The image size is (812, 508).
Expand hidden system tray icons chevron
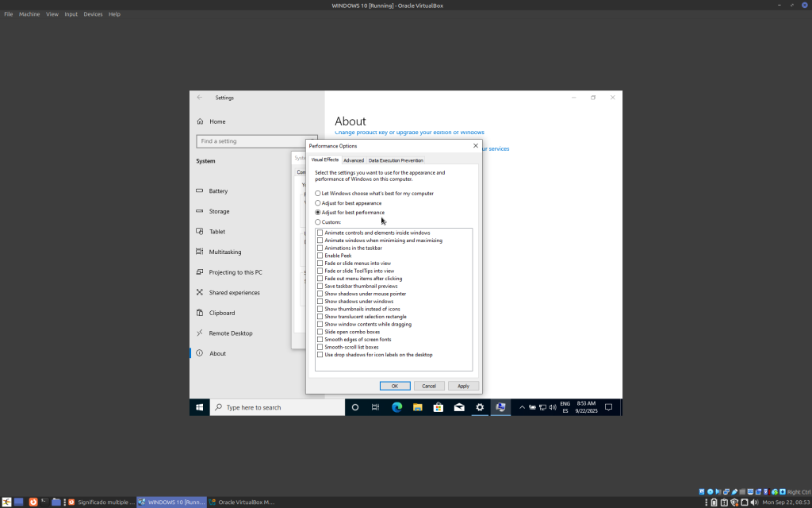tap(522, 407)
